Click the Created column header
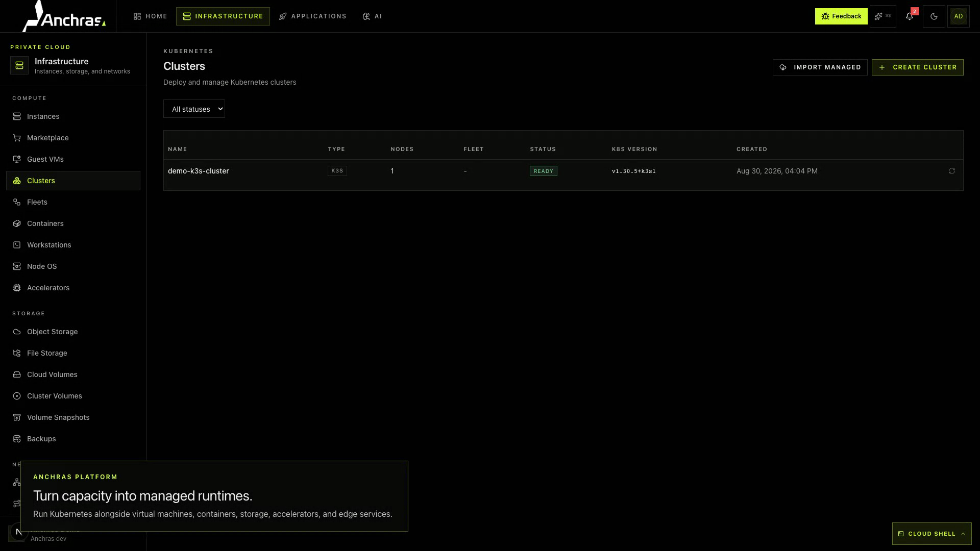This screenshot has height=551, width=980. [x=752, y=149]
